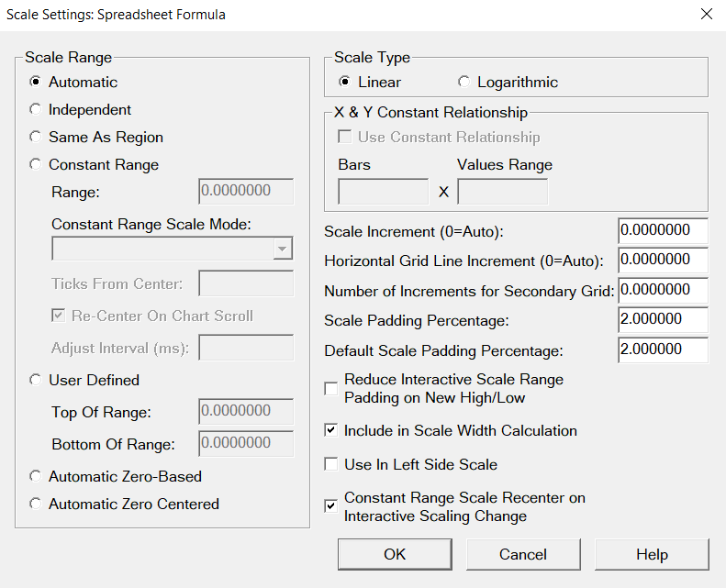The height and width of the screenshot is (588, 726).
Task: Click the Scale Padding Percentage field
Action: pyautogui.click(x=663, y=319)
